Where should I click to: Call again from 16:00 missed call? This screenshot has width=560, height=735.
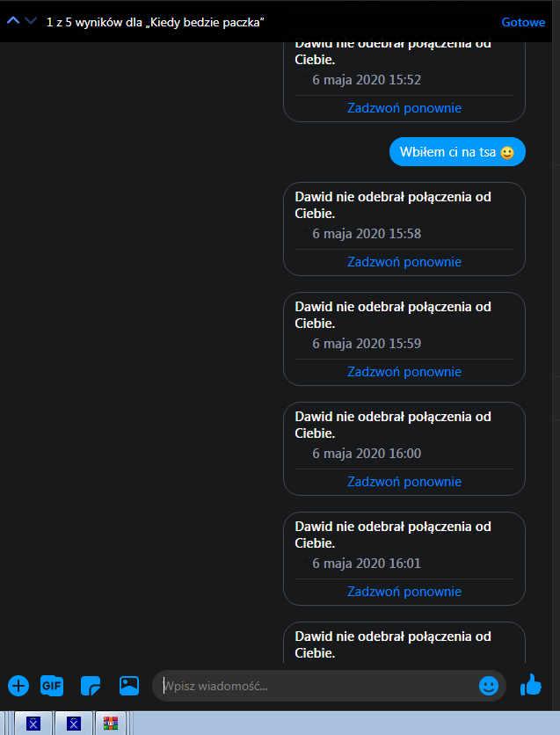(x=404, y=482)
